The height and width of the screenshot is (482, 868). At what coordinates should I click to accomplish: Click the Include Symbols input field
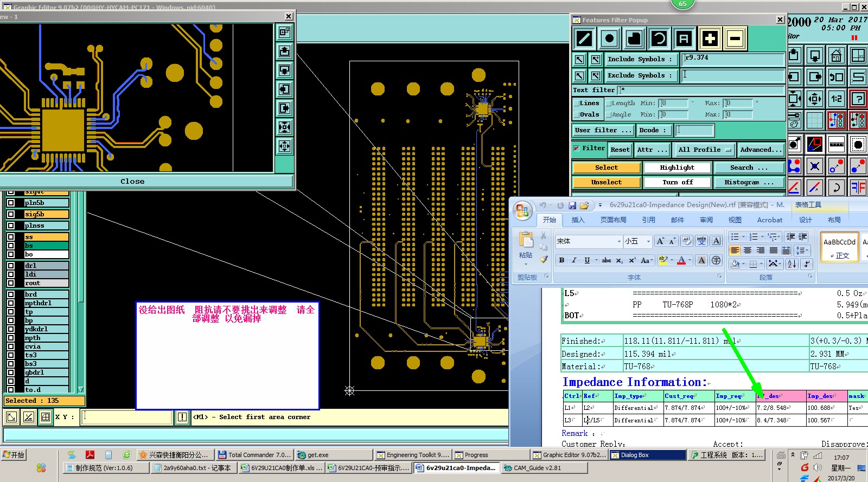point(732,59)
